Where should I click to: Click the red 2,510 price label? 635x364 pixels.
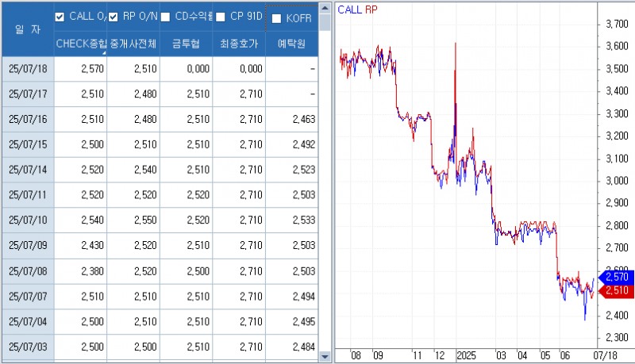(x=617, y=291)
